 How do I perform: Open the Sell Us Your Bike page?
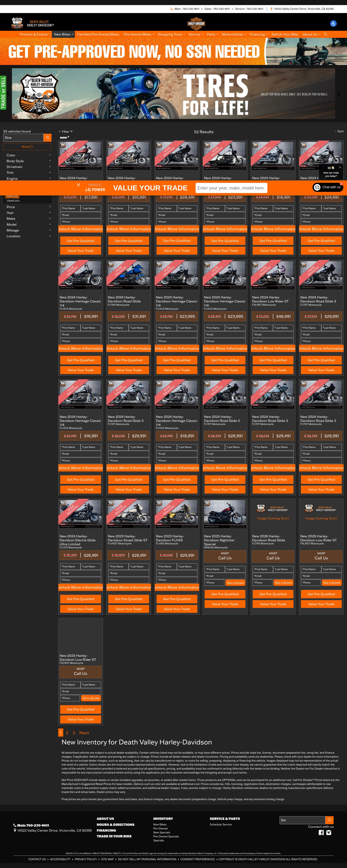(285, 34)
